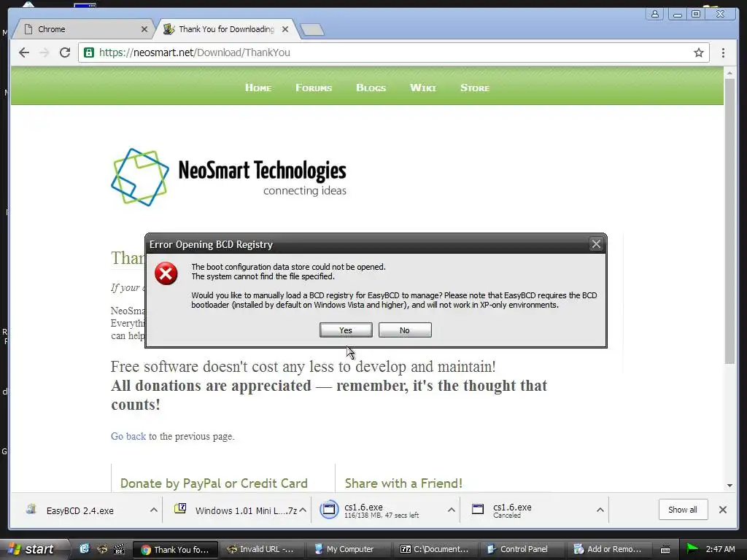Expand options for canceled cs1.6.exe
The width and height of the screenshot is (747, 560).
tap(600, 510)
